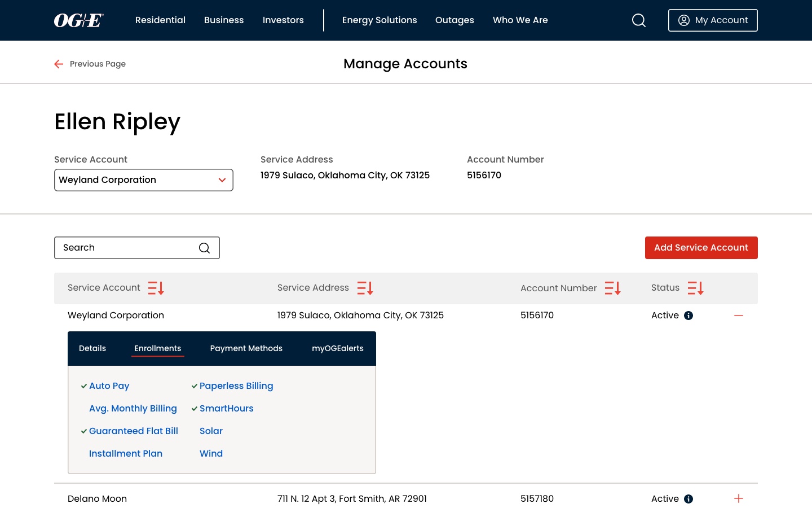Viewport: 812px width, 508px height.
Task: Switch to the Payment Methods tab
Action: point(246,348)
